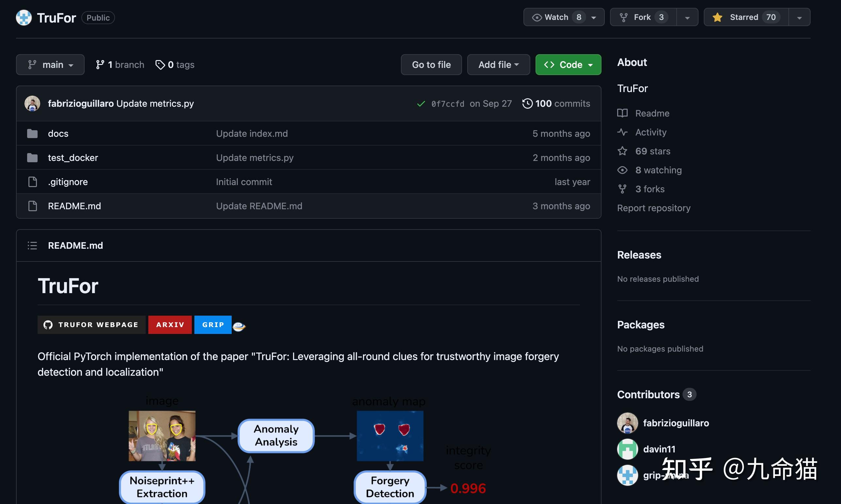Open fabrizioguillaro author link in commit bar
This screenshot has height=504, width=841.
(81, 103)
